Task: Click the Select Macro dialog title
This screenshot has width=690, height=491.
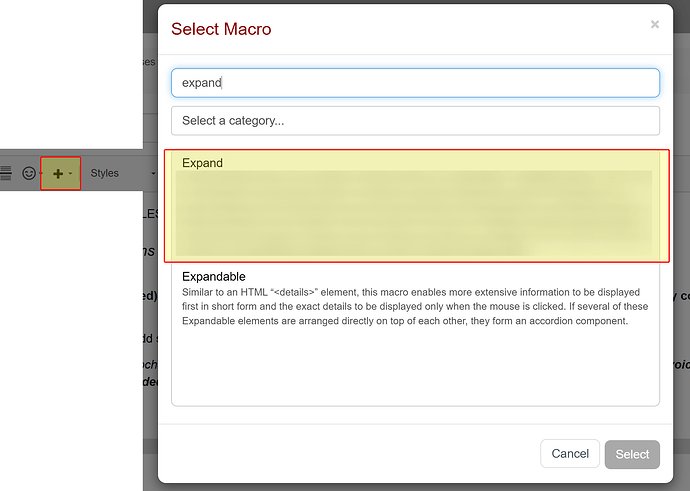Action: [x=221, y=29]
